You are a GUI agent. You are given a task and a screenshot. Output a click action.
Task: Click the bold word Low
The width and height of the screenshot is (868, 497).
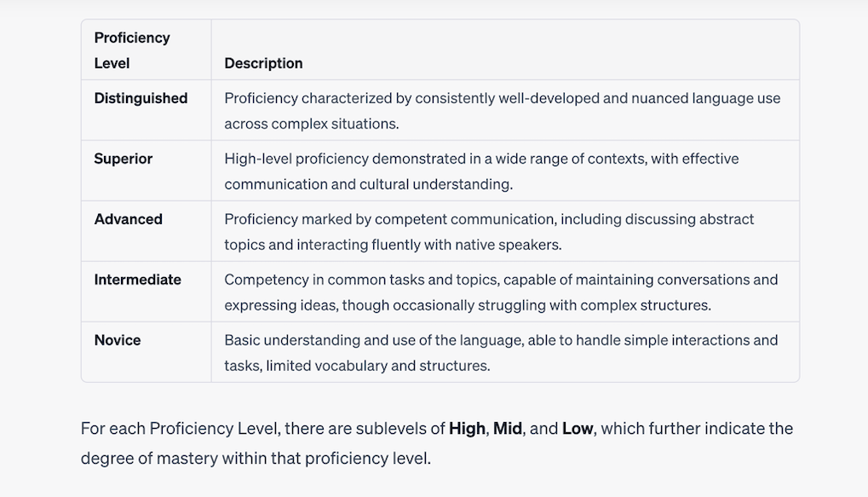click(x=578, y=428)
